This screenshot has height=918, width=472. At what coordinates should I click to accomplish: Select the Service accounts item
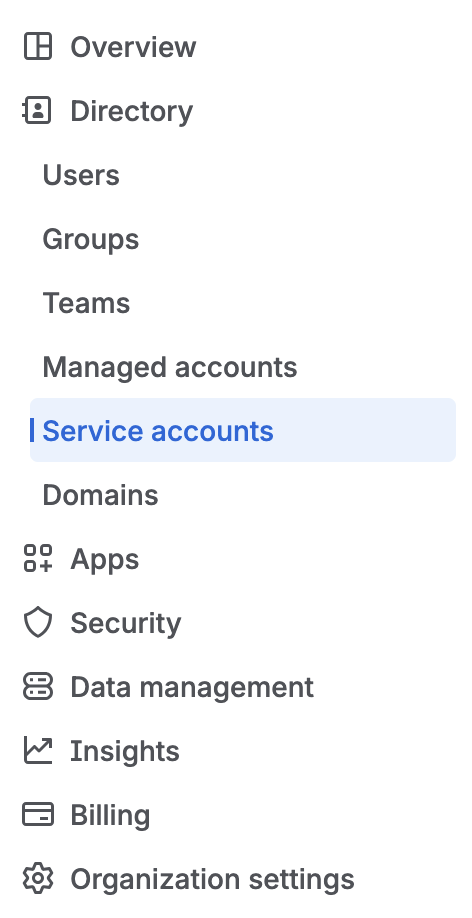coord(242,430)
